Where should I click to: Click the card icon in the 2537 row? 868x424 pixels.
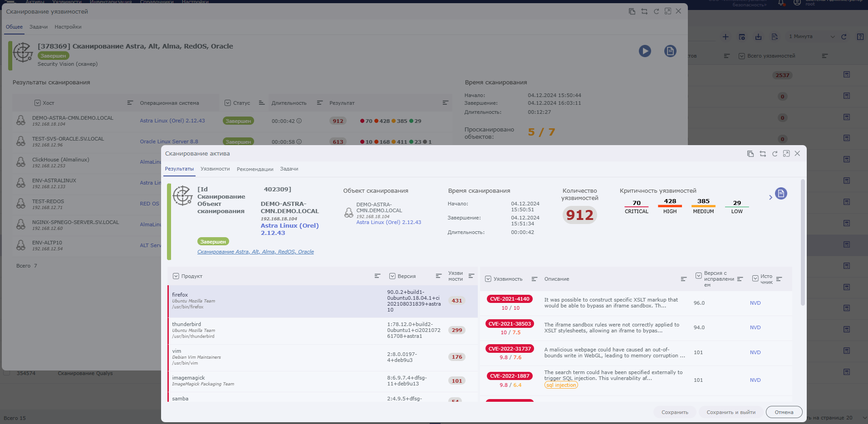tap(847, 74)
